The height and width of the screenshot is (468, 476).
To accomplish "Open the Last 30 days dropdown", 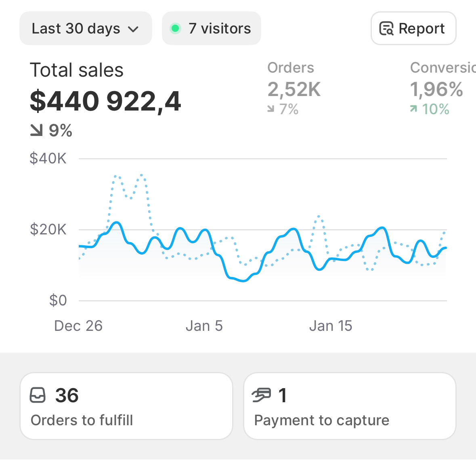I will 85,29.
